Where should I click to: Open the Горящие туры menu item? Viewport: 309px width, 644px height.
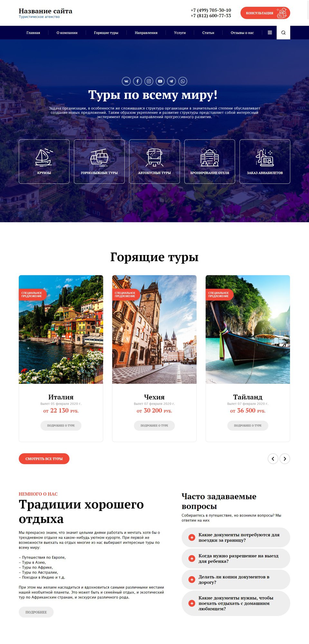(x=106, y=33)
